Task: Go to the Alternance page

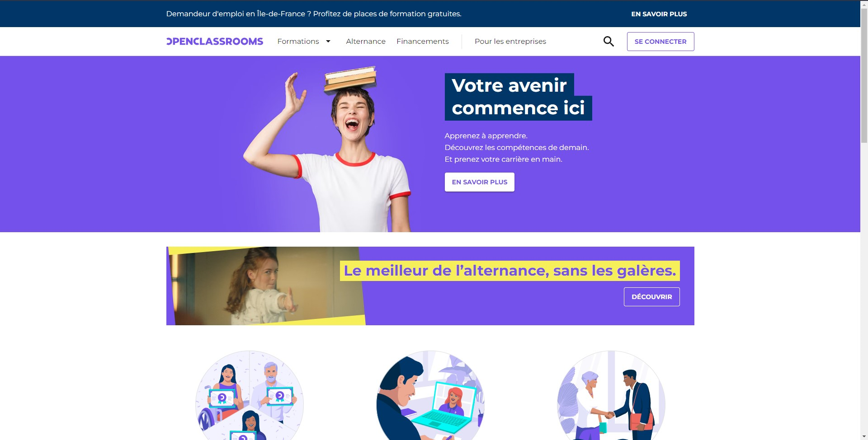Action: pyautogui.click(x=366, y=42)
